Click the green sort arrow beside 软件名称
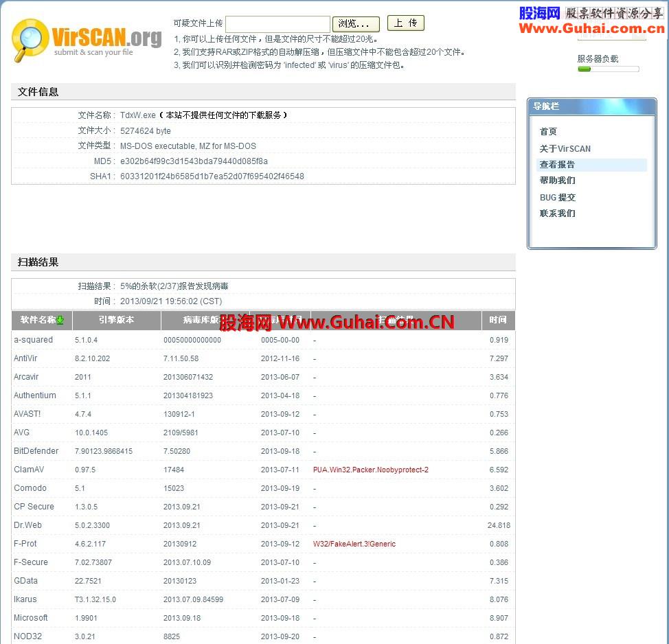The width and height of the screenshot is (669, 644). point(60,320)
